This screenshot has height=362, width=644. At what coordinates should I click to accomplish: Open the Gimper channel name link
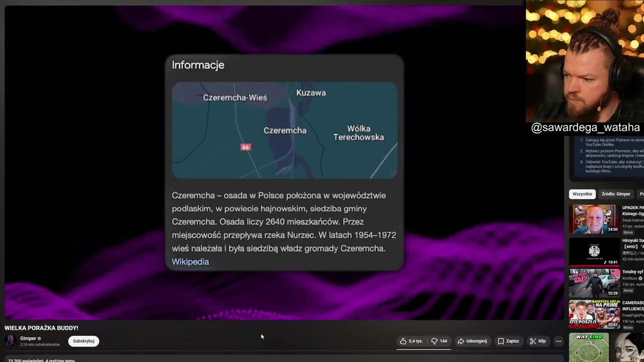(x=28, y=338)
